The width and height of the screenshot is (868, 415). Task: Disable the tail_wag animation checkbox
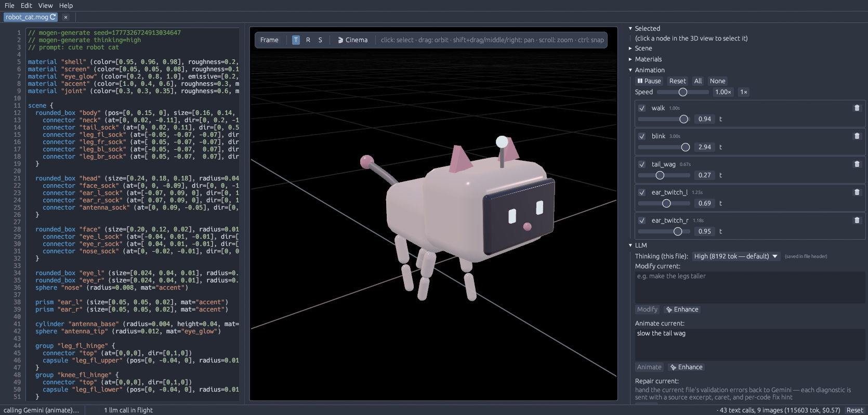click(642, 164)
